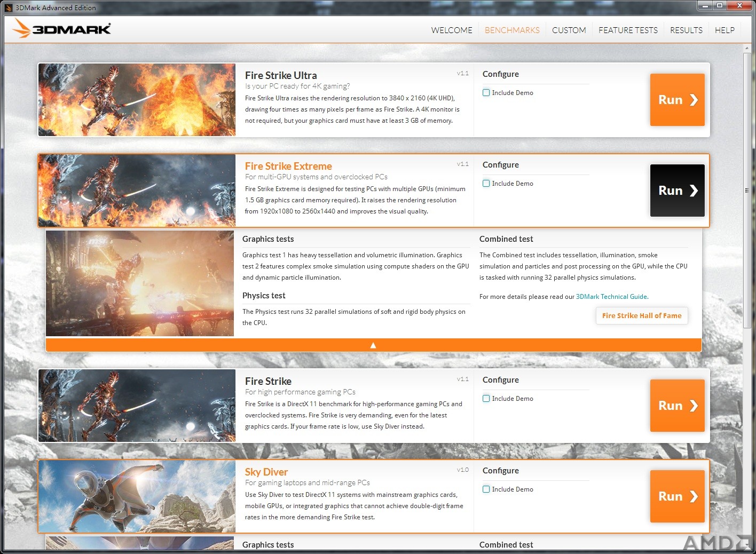Viewport: 756px width, 554px height.
Task: Click the Sky Diver thumbnail image
Action: point(137,496)
